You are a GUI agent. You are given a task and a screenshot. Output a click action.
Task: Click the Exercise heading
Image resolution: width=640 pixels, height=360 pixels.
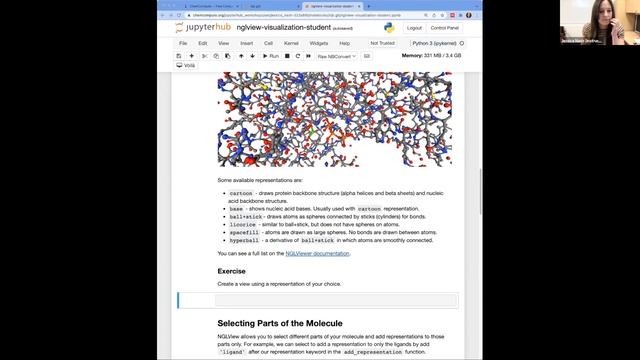[231, 271]
